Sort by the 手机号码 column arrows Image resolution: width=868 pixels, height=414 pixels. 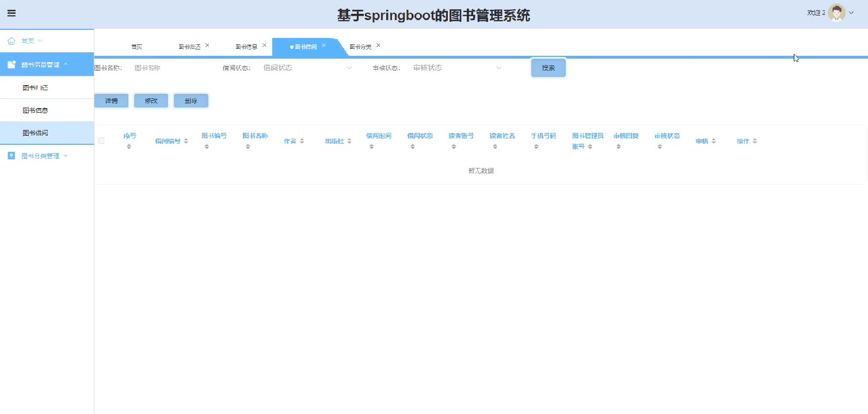click(x=536, y=147)
